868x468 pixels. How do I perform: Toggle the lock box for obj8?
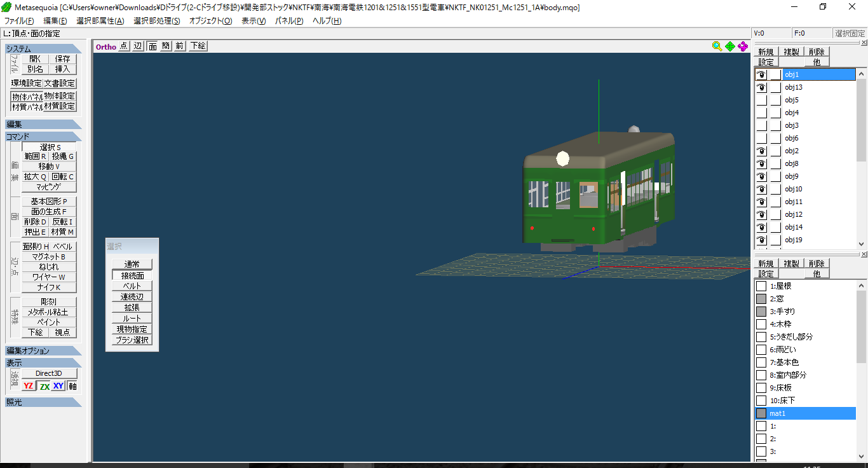click(775, 163)
